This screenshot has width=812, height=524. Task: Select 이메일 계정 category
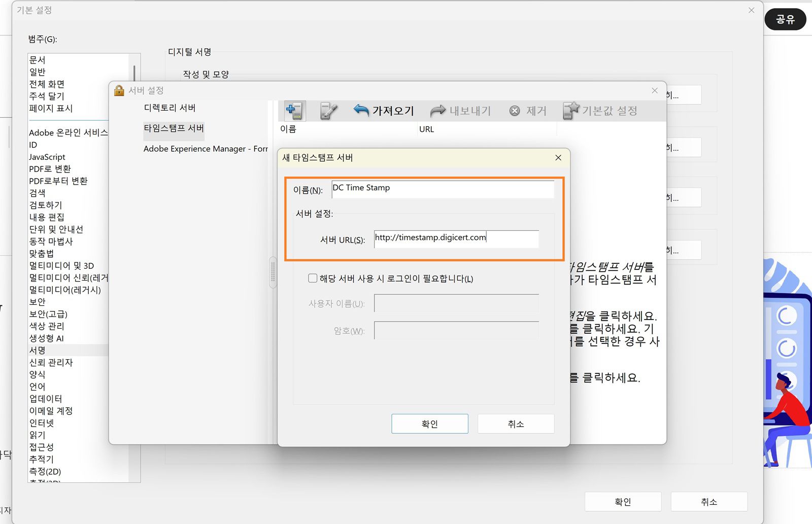point(51,411)
